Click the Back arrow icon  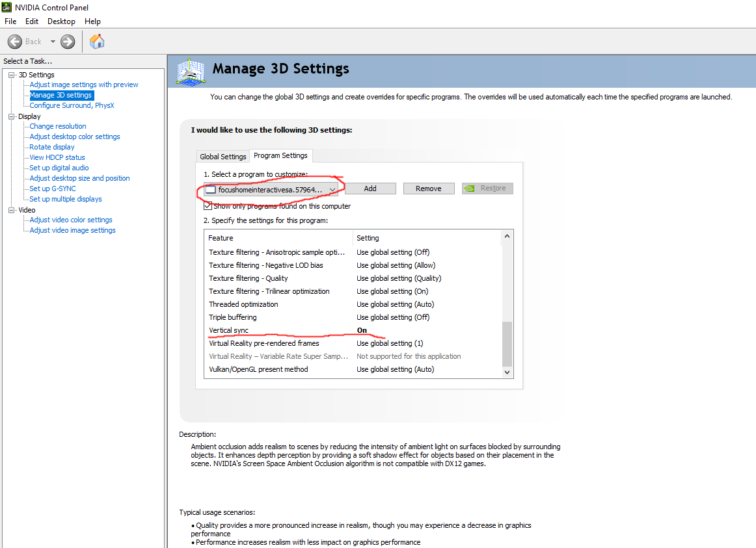(15, 42)
